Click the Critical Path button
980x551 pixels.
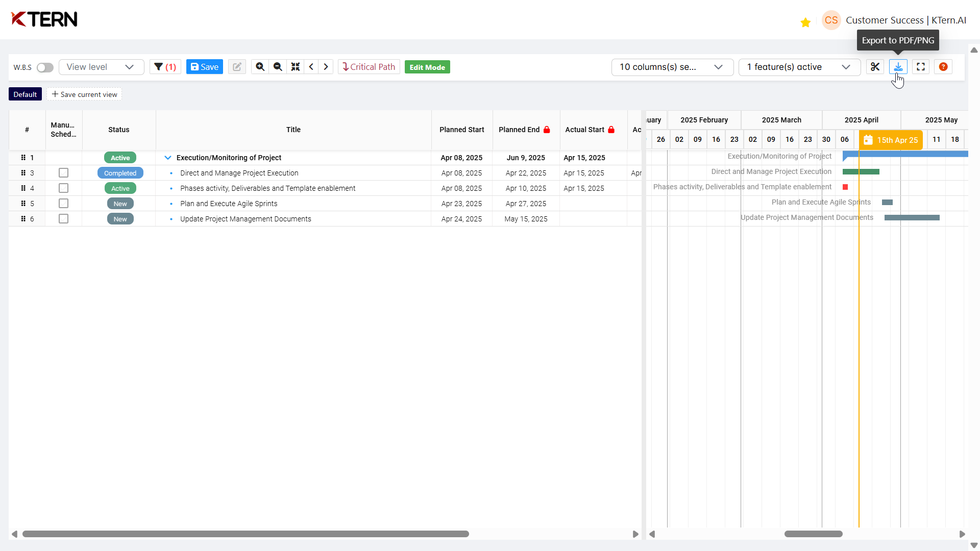click(369, 67)
